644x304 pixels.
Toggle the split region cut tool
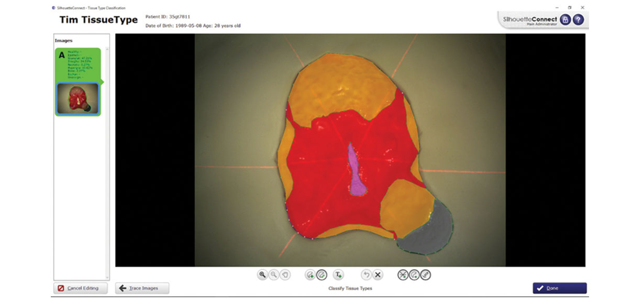[403, 275]
